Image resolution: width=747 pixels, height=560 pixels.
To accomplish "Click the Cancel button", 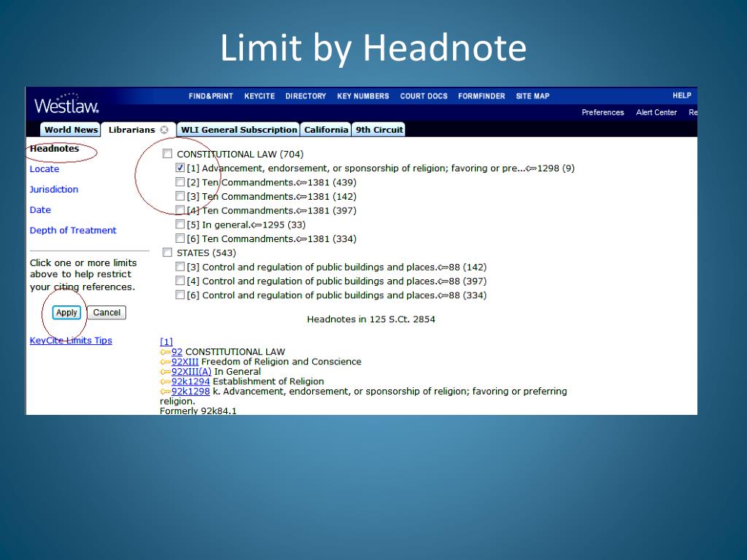I will [107, 312].
